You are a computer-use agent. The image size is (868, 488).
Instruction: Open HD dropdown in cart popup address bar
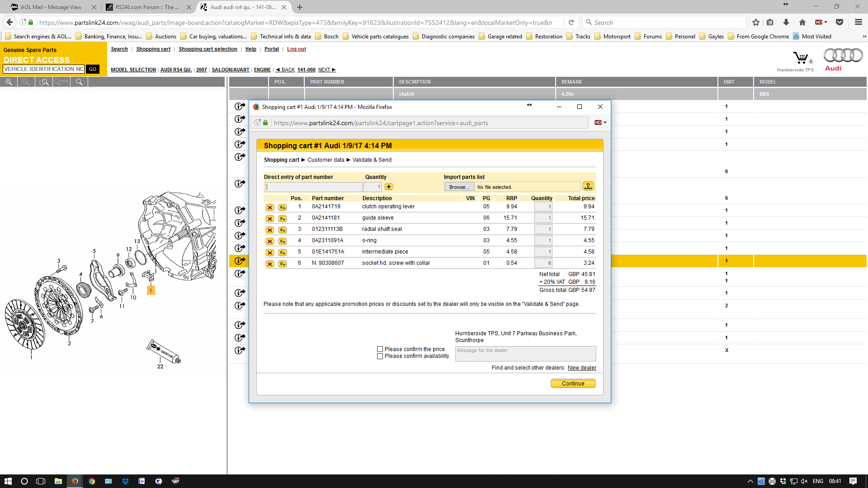click(x=600, y=123)
